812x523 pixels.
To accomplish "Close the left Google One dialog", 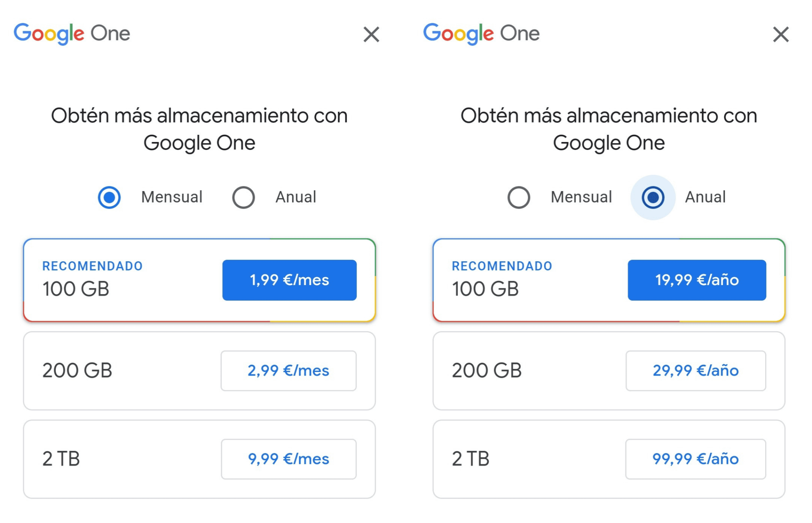I will [x=371, y=35].
